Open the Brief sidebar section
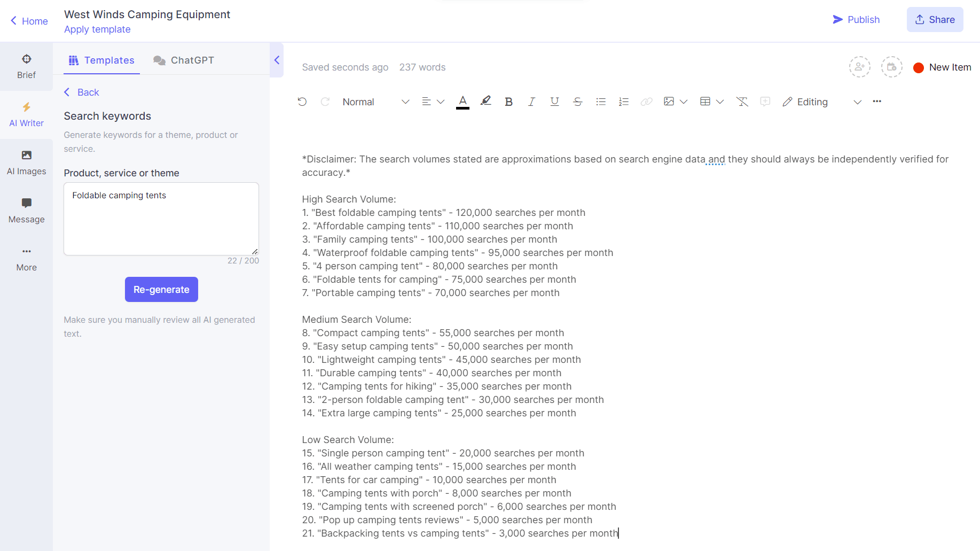The image size is (980, 551). click(x=26, y=67)
